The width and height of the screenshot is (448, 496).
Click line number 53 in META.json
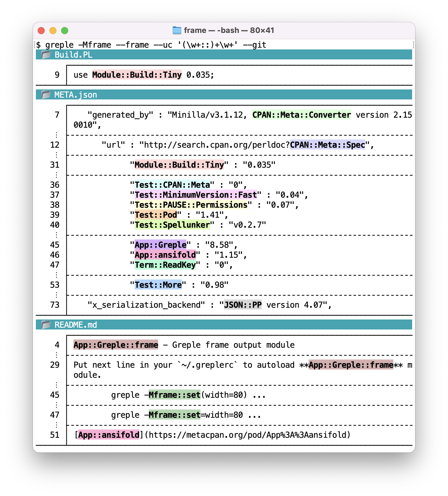(55, 285)
